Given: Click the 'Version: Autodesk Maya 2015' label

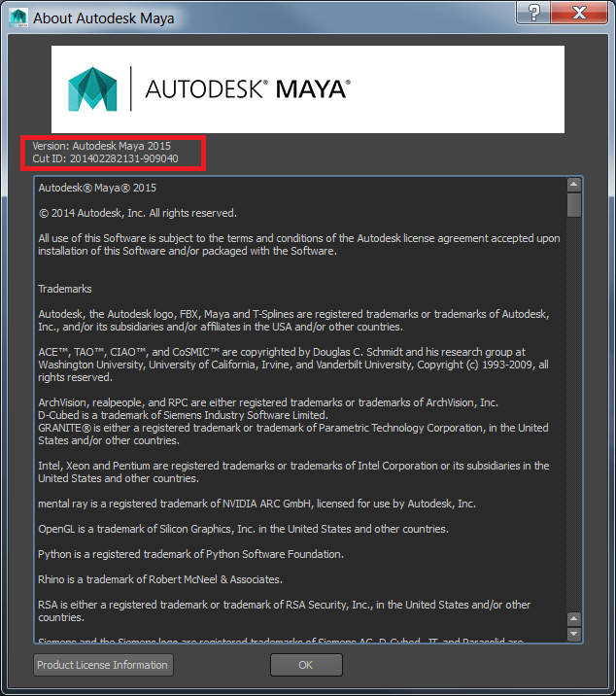Looking at the screenshot, I should click(102, 146).
